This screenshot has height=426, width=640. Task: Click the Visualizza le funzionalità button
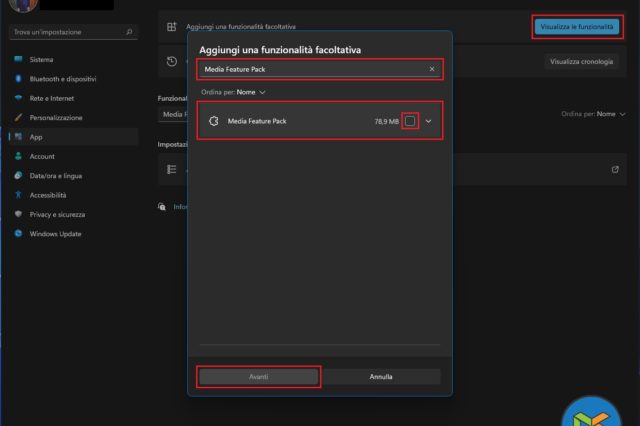576,26
